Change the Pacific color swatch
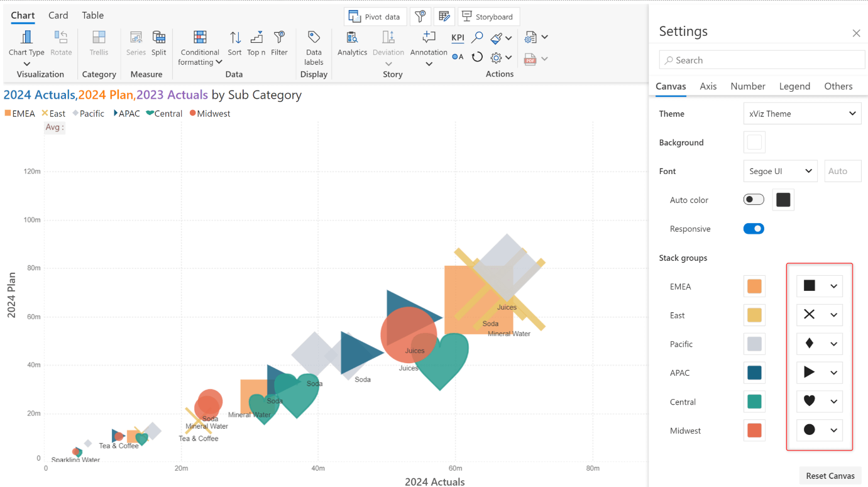This screenshot has height=487, width=868. (754, 344)
